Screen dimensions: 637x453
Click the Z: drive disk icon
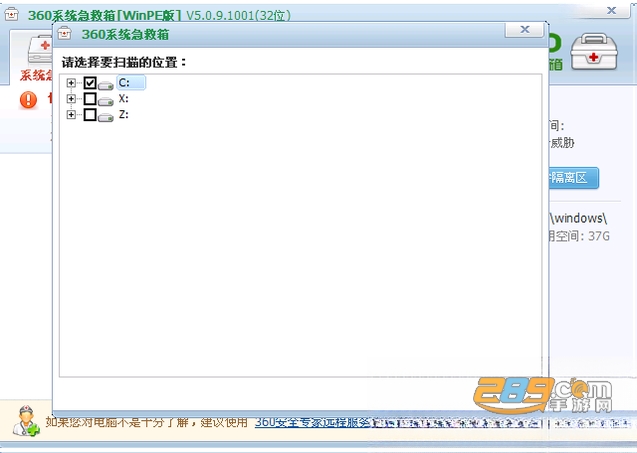pyautogui.click(x=106, y=117)
